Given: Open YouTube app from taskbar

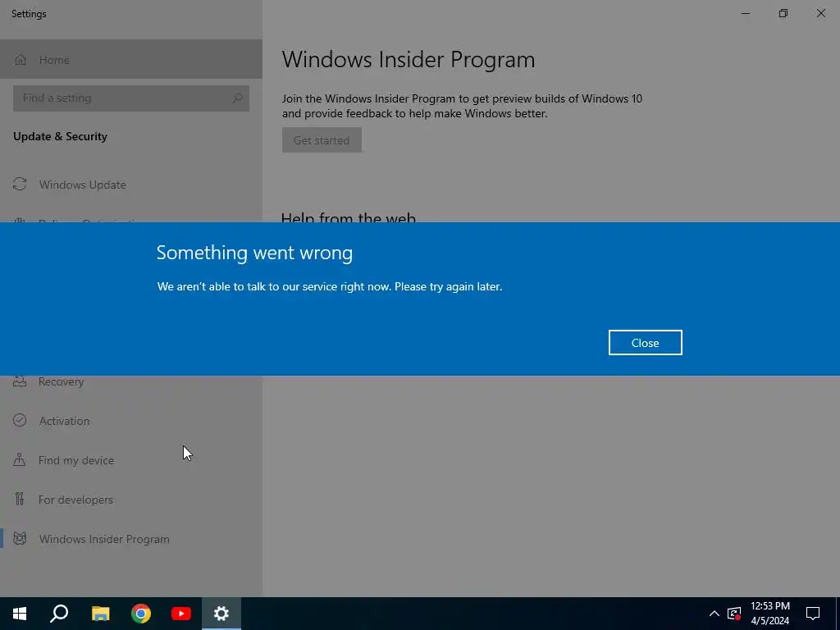Looking at the screenshot, I should point(181,614).
